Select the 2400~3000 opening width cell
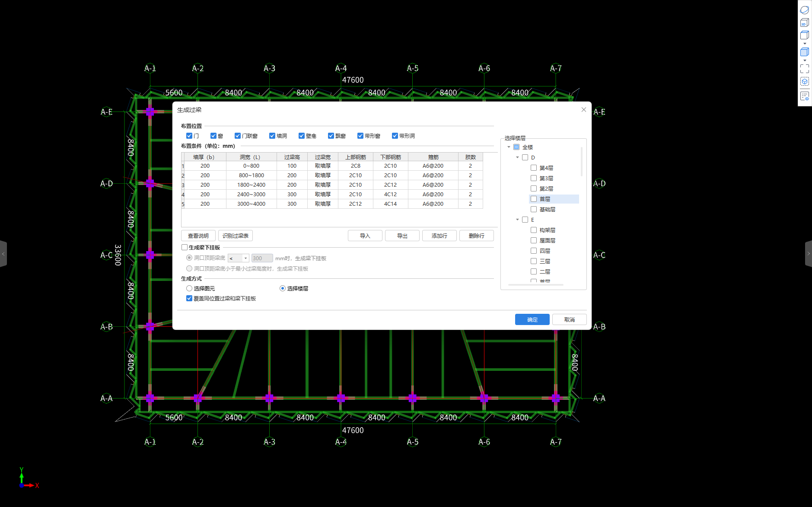 (x=251, y=195)
